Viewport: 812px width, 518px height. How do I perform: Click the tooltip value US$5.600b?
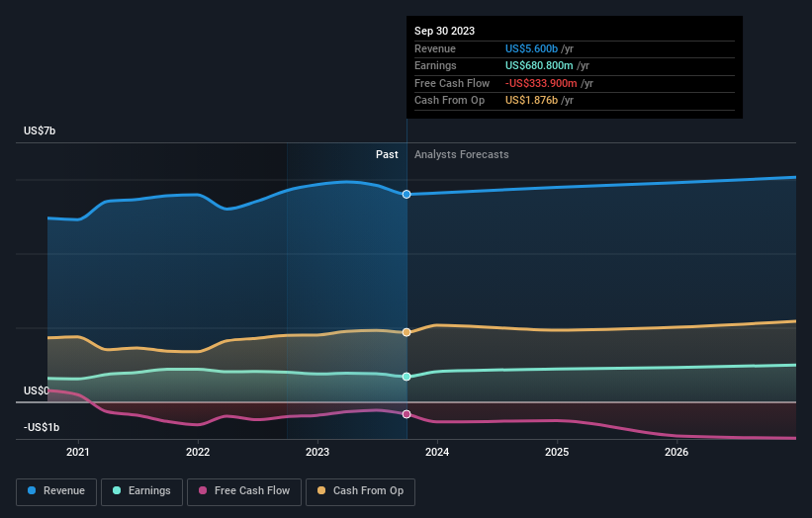531,48
